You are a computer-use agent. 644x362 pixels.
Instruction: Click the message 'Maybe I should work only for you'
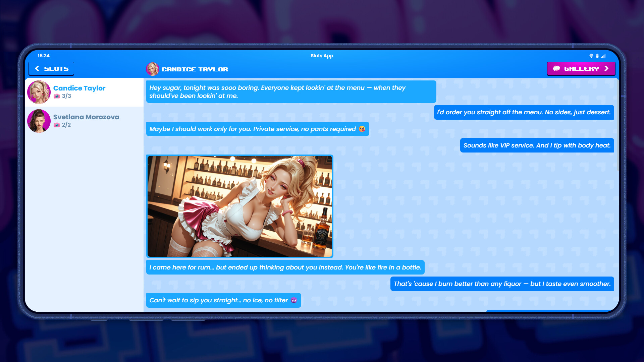(x=258, y=129)
